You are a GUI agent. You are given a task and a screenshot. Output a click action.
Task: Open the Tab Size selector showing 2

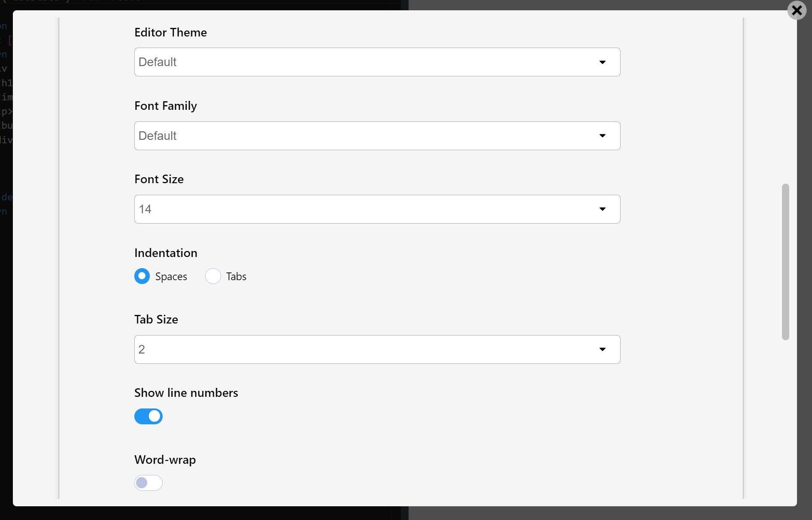(377, 349)
